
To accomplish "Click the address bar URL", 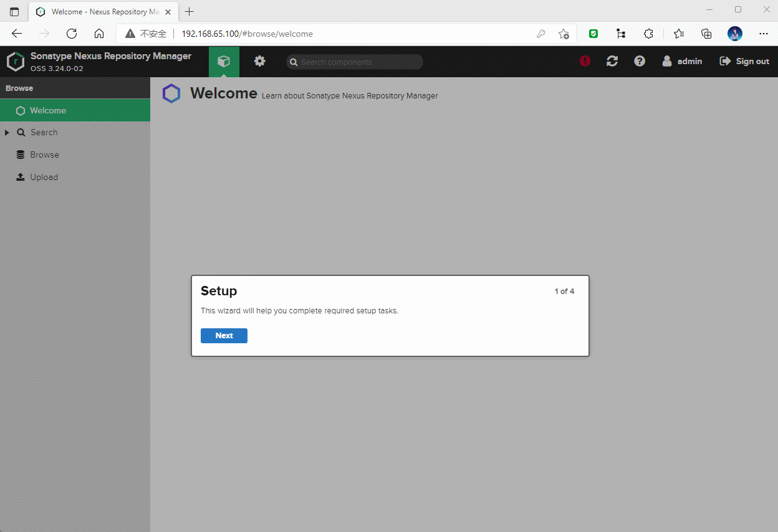I will (x=247, y=34).
